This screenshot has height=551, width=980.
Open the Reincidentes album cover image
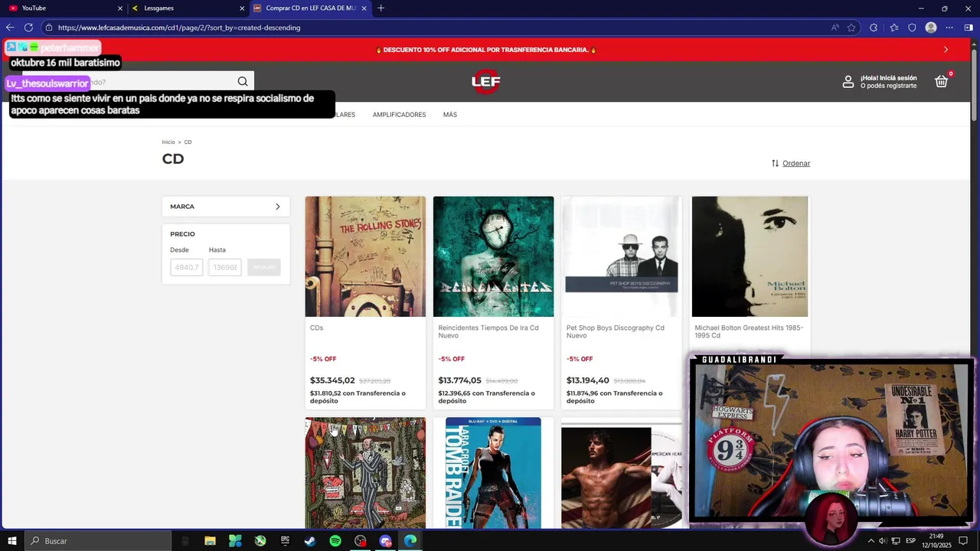(x=493, y=256)
